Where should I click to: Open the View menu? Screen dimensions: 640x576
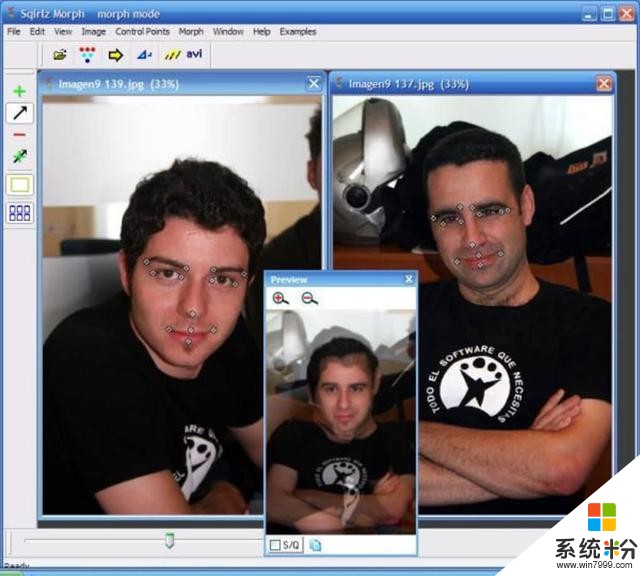coord(63,31)
